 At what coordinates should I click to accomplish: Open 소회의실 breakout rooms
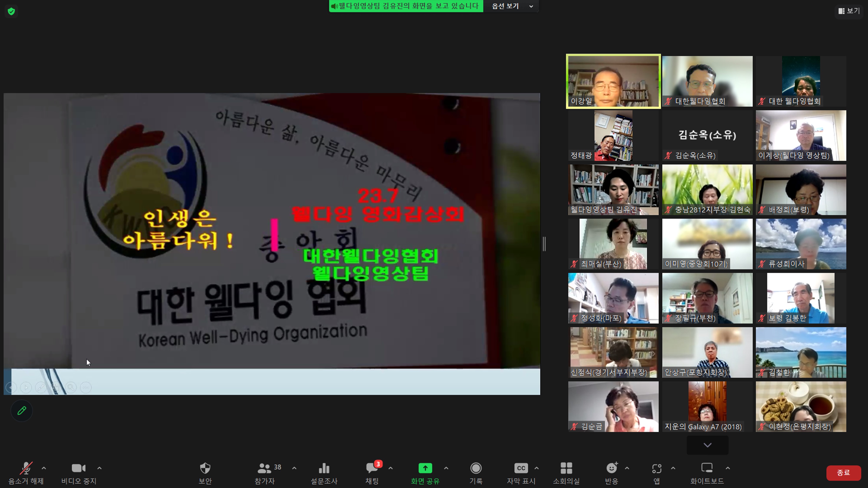point(566,473)
